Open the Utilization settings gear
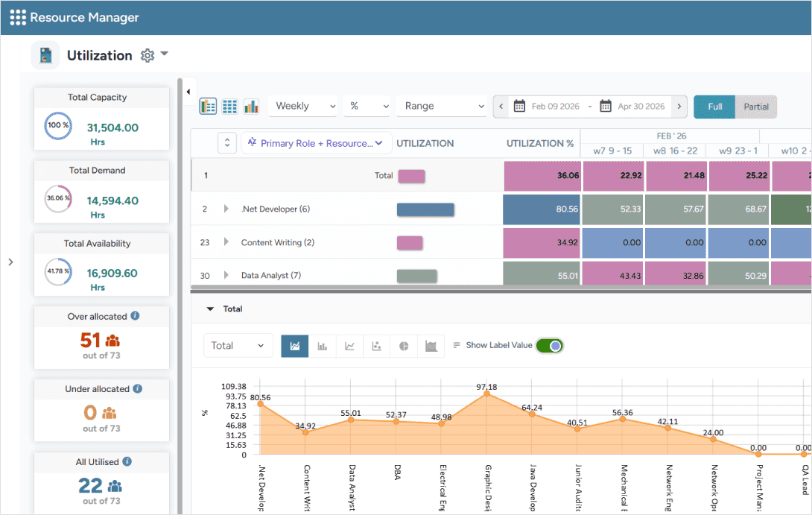812x515 pixels. (148, 55)
